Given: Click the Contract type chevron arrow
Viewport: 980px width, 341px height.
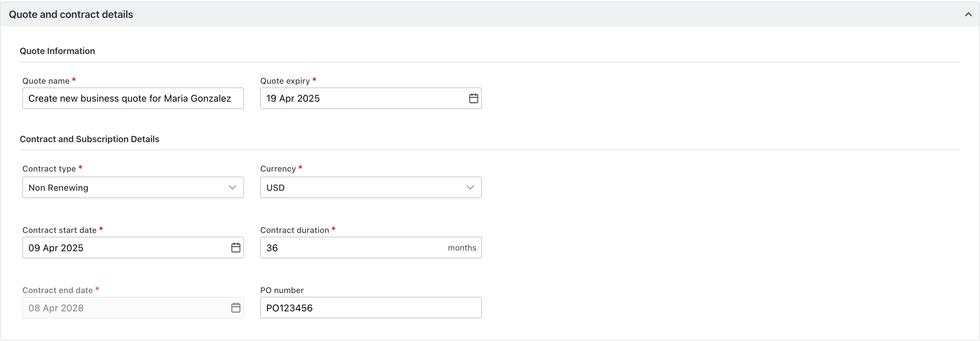Looking at the screenshot, I should point(232,187).
